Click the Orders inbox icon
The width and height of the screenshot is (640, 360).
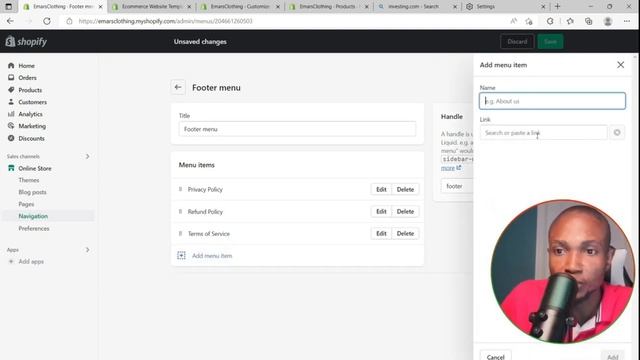[11, 78]
